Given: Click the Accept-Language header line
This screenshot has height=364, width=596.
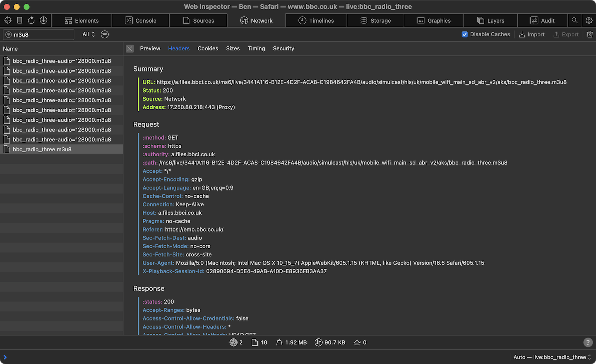Looking at the screenshot, I should 188,188.
